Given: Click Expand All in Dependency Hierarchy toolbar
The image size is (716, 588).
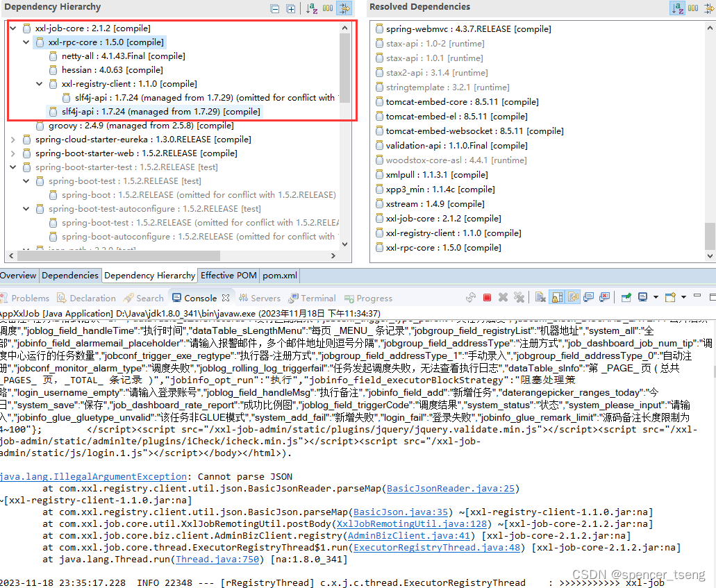Looking at the screenshot, I should [291, 8].
